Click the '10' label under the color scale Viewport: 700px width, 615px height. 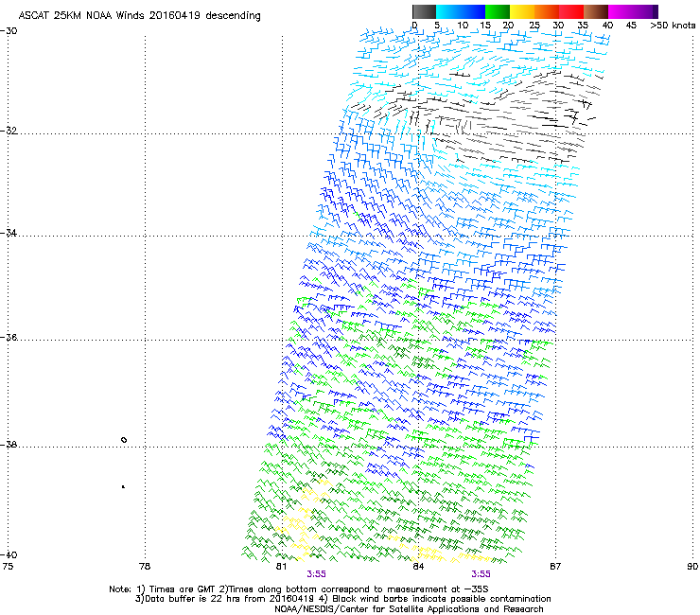[x=463, y=26]
